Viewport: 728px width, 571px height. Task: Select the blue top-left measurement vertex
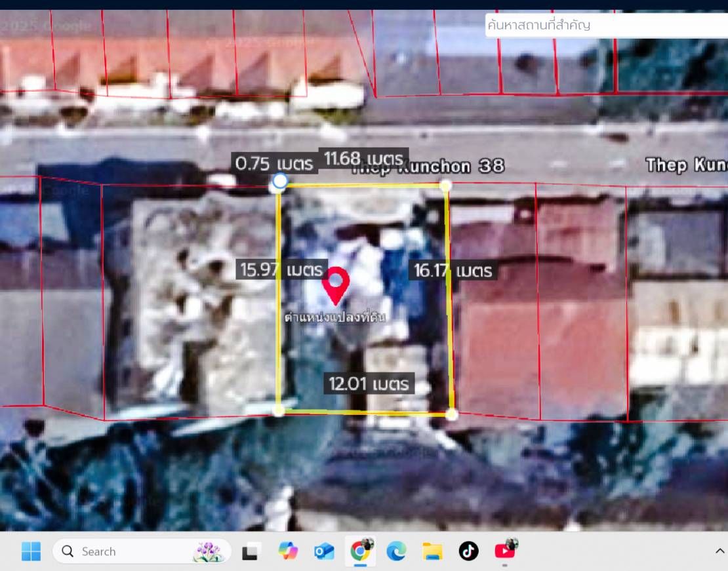(x=279, y=181)
